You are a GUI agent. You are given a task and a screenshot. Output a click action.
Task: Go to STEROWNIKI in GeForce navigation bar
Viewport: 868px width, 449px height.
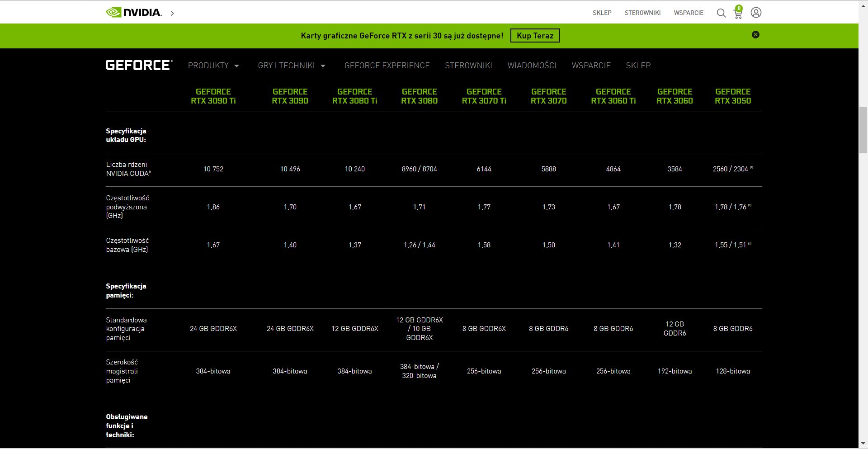click(468, 66)
